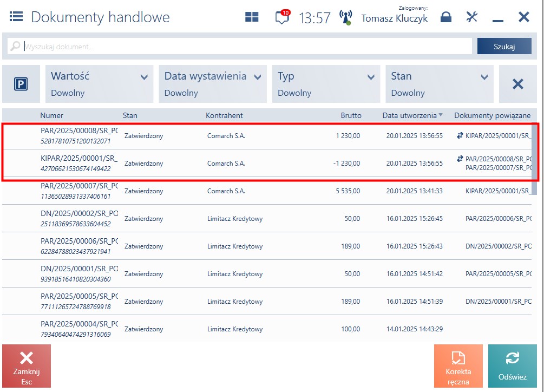This screenshot has height=392, width=544.
Task: Expand the Stan filter dropdown
Action: coord(440,84)
